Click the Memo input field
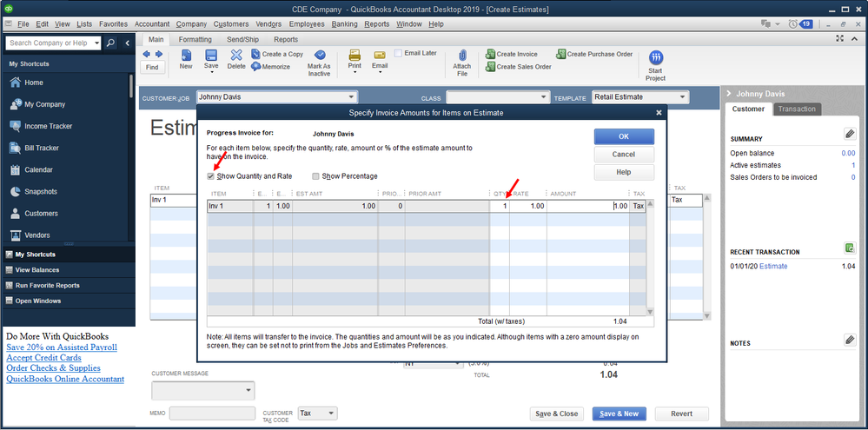The width and height of the screenshot is (868, 430). 213,413
